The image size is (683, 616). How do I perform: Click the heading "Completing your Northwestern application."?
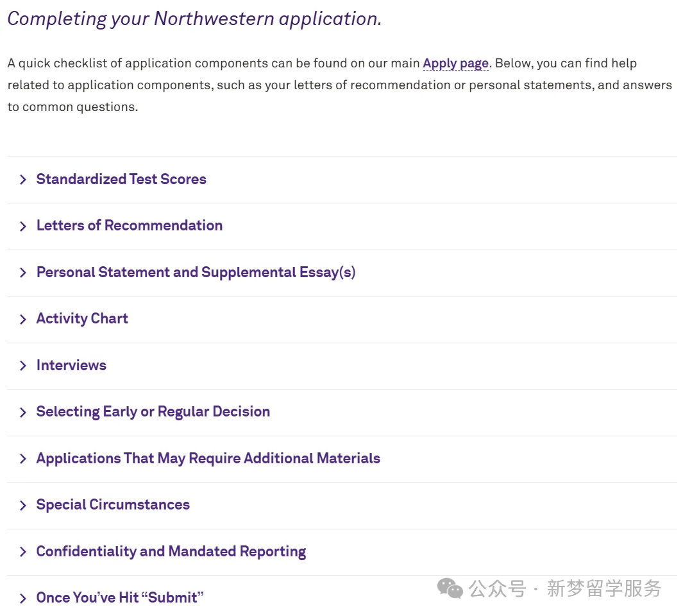tap(194, 19)
